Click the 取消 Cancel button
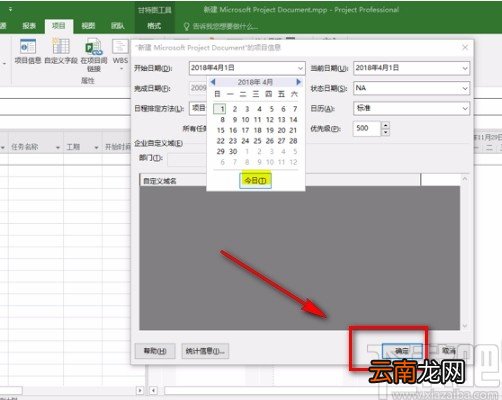This screenshot has width=502, height=400. pos(448,351)
